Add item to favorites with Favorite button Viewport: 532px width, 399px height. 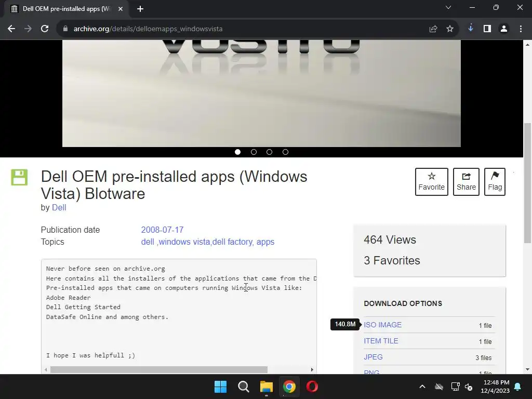(x=432, y=182)
